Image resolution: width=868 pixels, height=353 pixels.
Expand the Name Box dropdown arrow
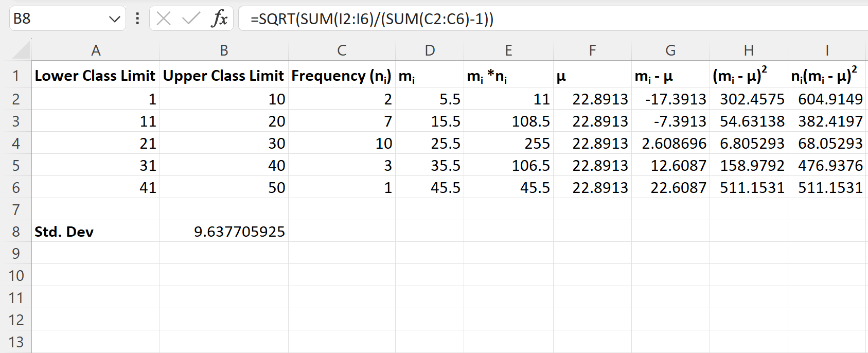pyautogui.click(x=114, y=20)
